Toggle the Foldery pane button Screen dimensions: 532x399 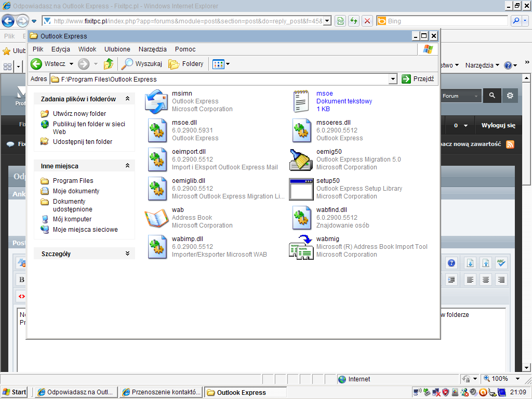pyautogui.click(x=186, y=64)
